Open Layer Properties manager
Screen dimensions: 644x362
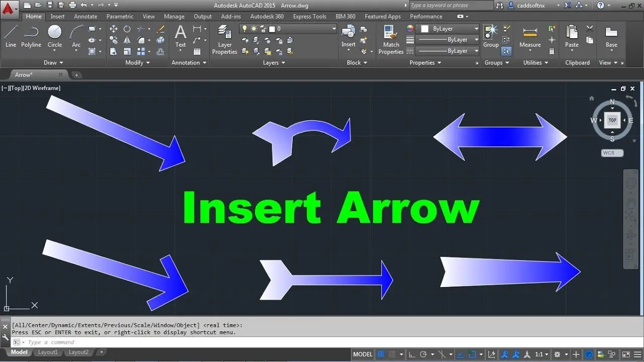click(x=224, y=39)
